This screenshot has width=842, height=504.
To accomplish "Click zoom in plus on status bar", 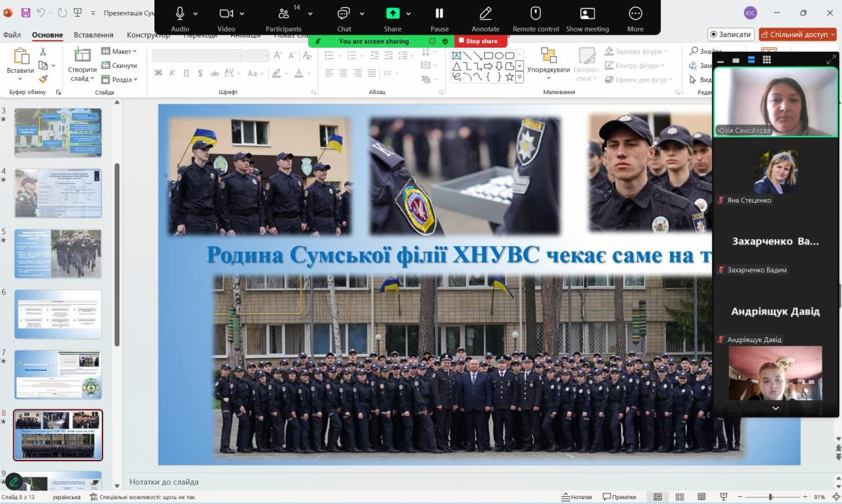I will 803,497.
